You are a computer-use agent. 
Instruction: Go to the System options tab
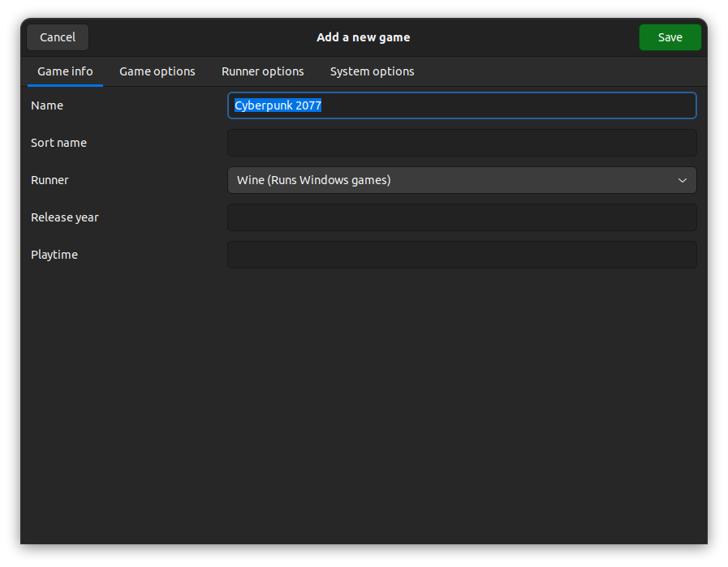pyautogui.click(x=372, y=71)
